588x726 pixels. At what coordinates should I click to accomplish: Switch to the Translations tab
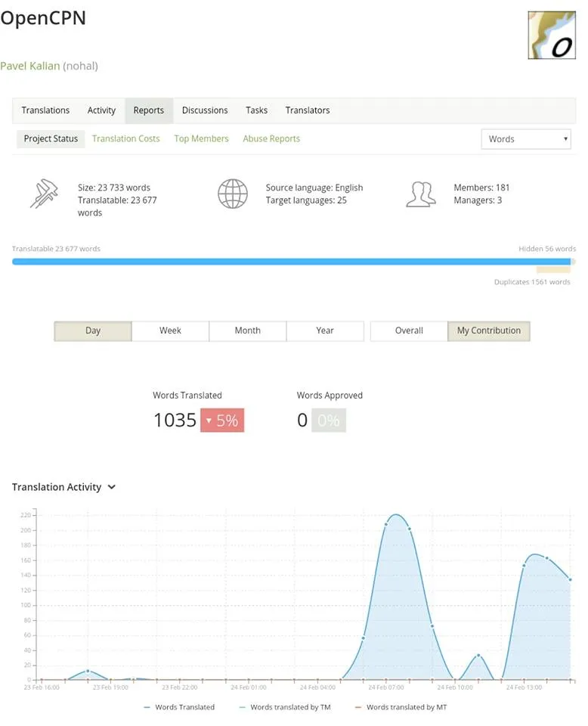pos(45,110)
